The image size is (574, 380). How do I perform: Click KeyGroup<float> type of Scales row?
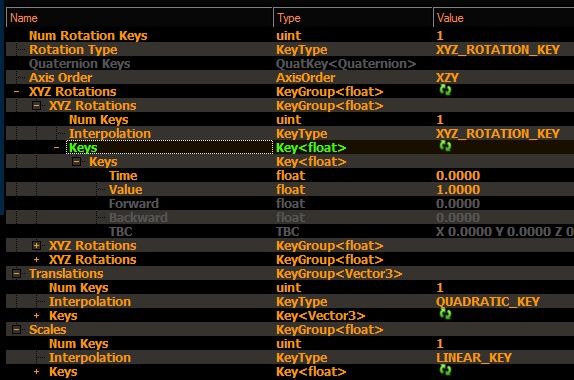click(329, 329)
